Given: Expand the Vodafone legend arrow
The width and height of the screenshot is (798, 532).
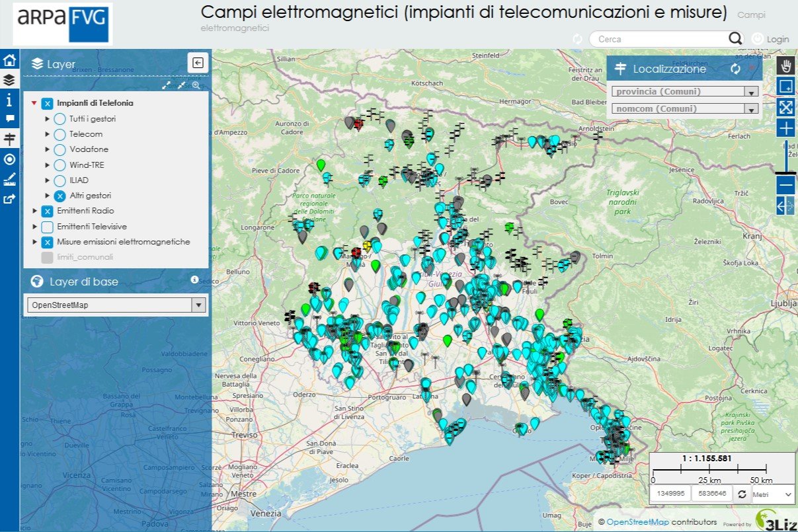Looking at the screenshot, I should 48,149.
